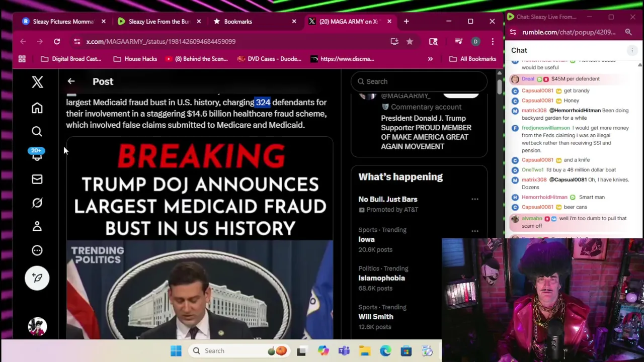
Task: Open Copilot from the taskbar
Action: [x=323, y=351]
